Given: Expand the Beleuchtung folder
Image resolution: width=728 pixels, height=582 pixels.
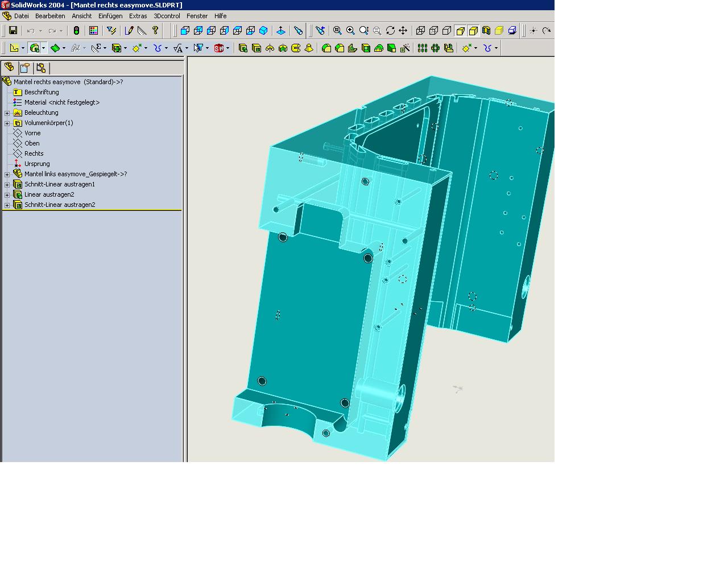Looking at the screenshot, I should [x=7, y=113].
